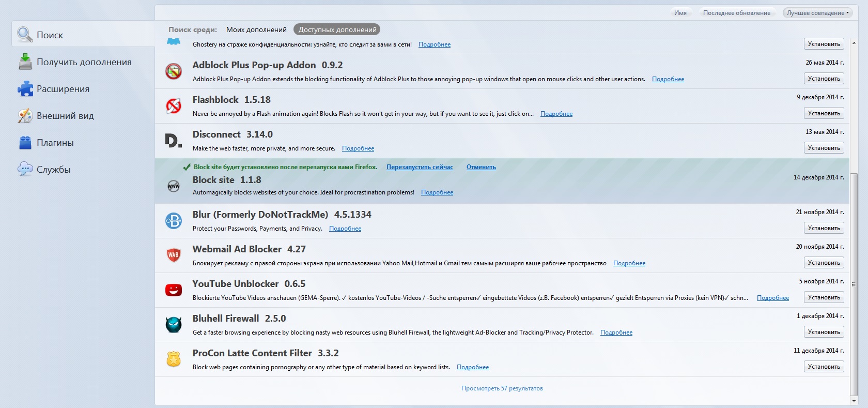The height and width of the screenshot is (408, 868).
Task: Click the scrollbar down arrow
Action: click(x=854, y=401)
